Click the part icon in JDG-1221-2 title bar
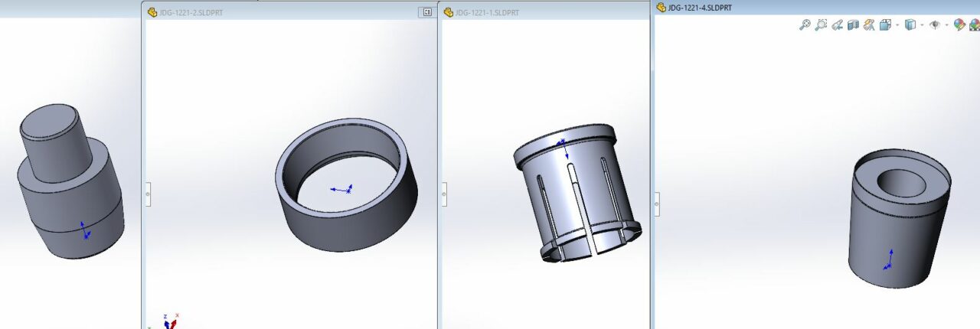980x329 pixels. 152,12
